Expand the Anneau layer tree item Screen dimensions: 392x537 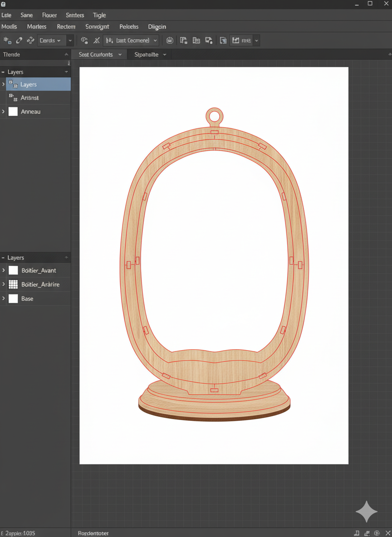point(4,112)
